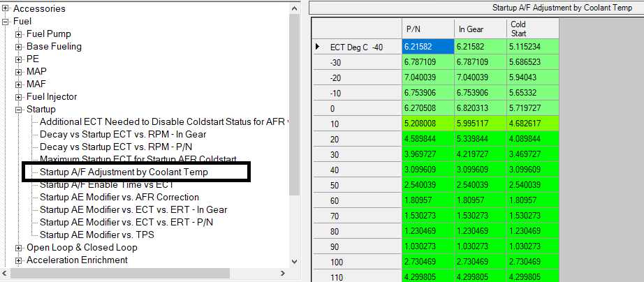Open Decay vs Startup ECT vs. RPM - In Gear
644x282 pixels.
[122, 134]
